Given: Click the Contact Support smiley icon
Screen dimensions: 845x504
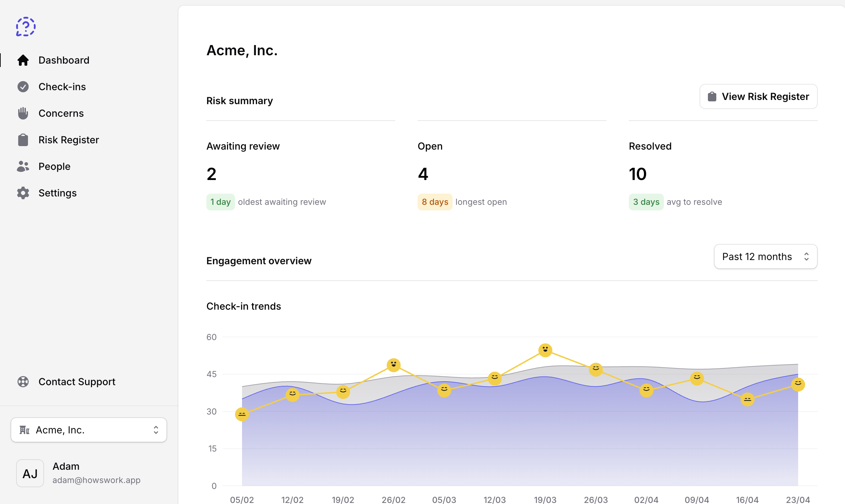Looking at the screenshot, I should click(23, 381).
